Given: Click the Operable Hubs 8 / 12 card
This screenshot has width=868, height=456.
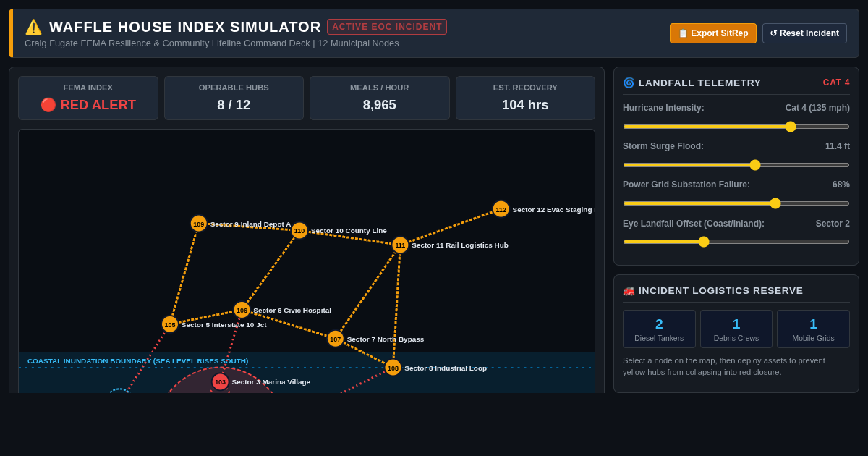Looking at the screenshot, I should pos(234,98).
